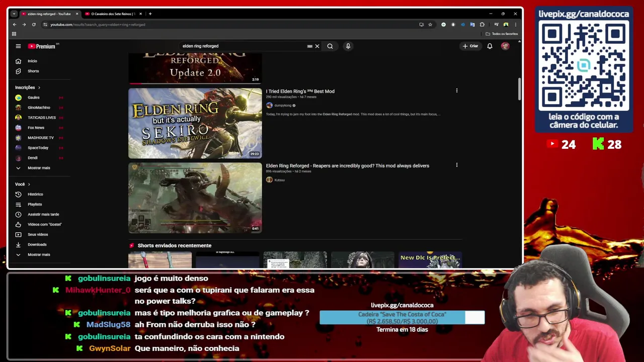The height and width of the screenshot is (362, 644).
Task: Expand the Inscrições section header
Action: 28,87
